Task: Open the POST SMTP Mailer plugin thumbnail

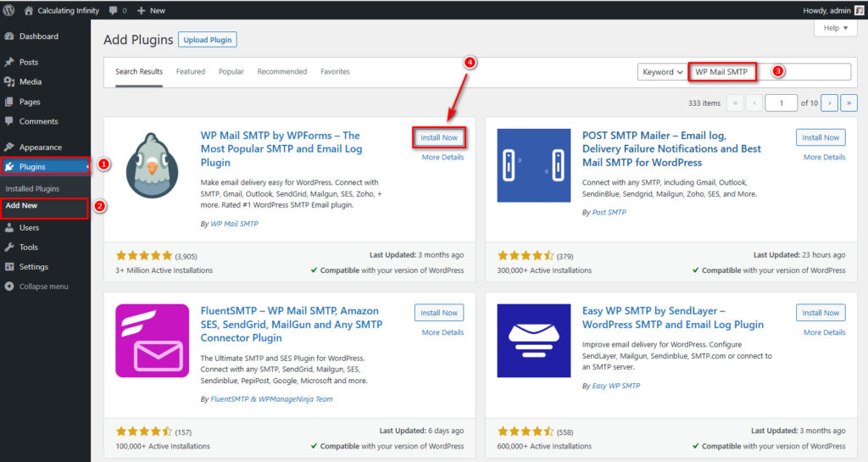Action: [x=534, y=165]
